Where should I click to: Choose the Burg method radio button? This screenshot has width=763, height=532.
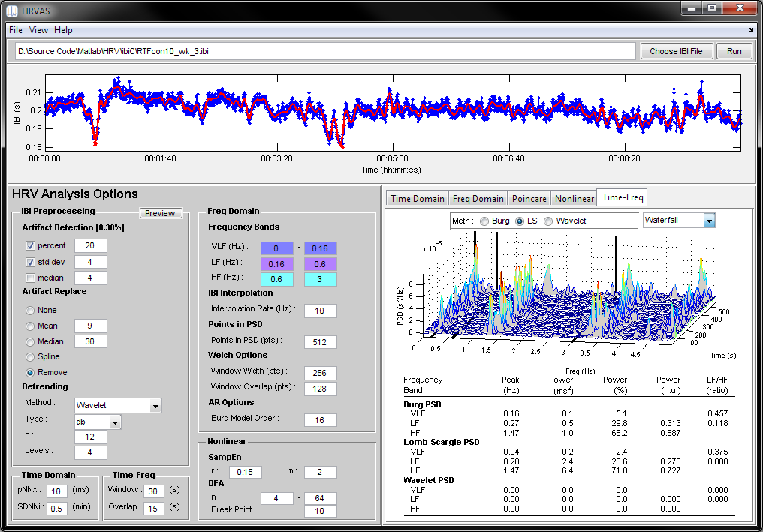point(484,221)
